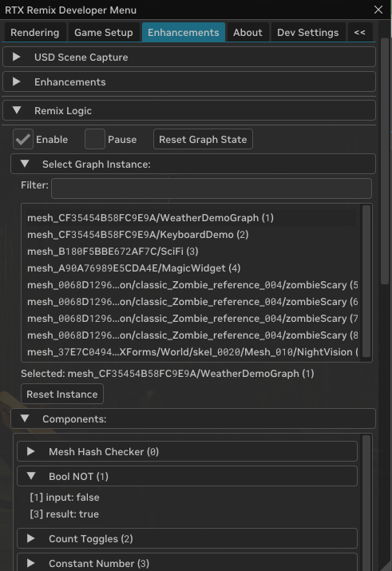Screen dimensions: 392x571
Task: Go to the Dev Settings tab
Action: click(x=308, y=33)
